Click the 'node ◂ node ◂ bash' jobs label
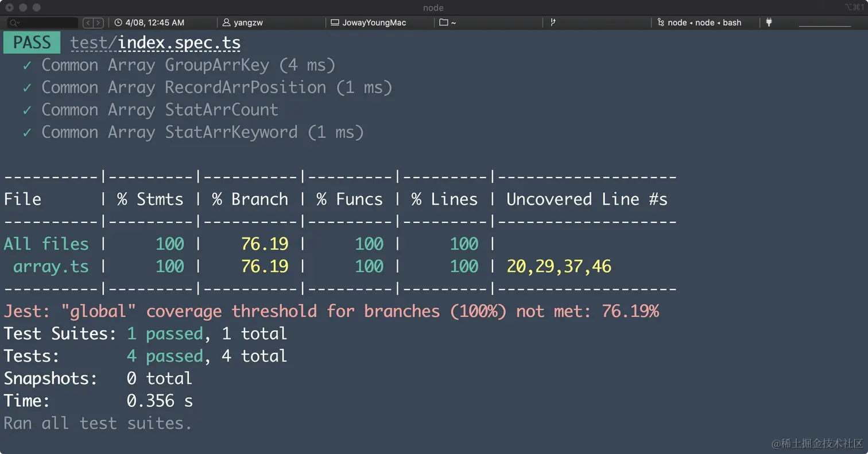The image size is (868, 454). [704, 23]
